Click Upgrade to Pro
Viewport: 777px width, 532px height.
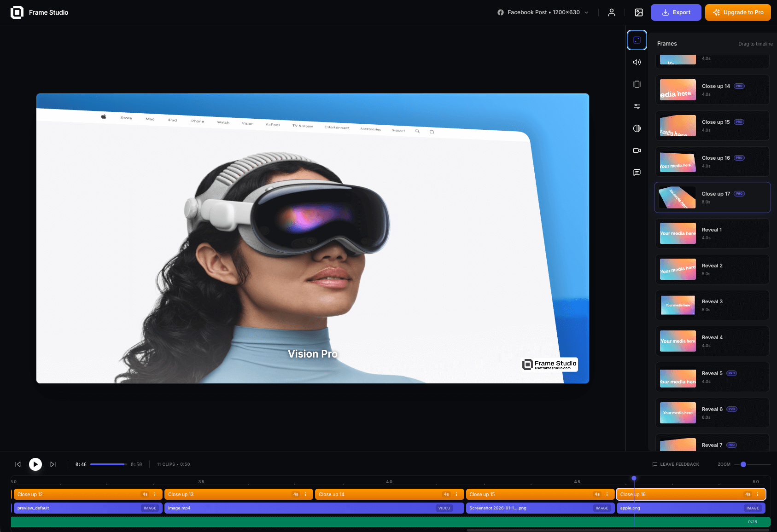(737, 12)
